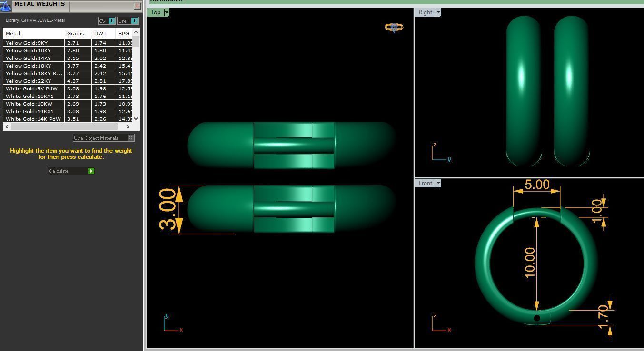Click the horizontal scrollbar thumb of metal table
Image resolution: width=644 pixels, height=351 pixels.
click(x=64, y=127)
